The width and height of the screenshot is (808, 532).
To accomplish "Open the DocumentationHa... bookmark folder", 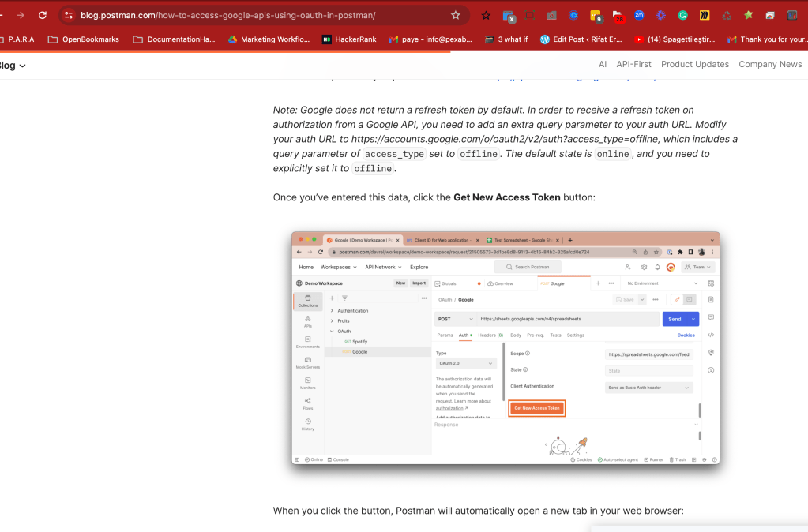I will point(174,39).
